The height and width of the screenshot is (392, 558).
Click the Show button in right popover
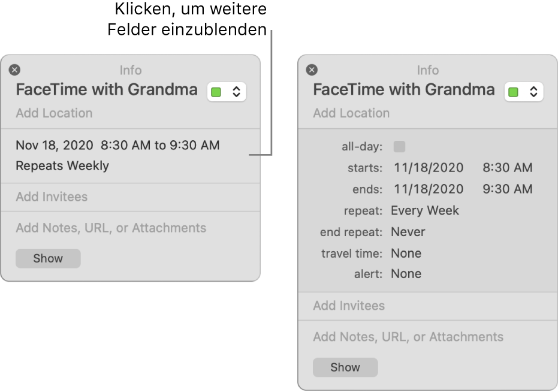pos(345,367)
